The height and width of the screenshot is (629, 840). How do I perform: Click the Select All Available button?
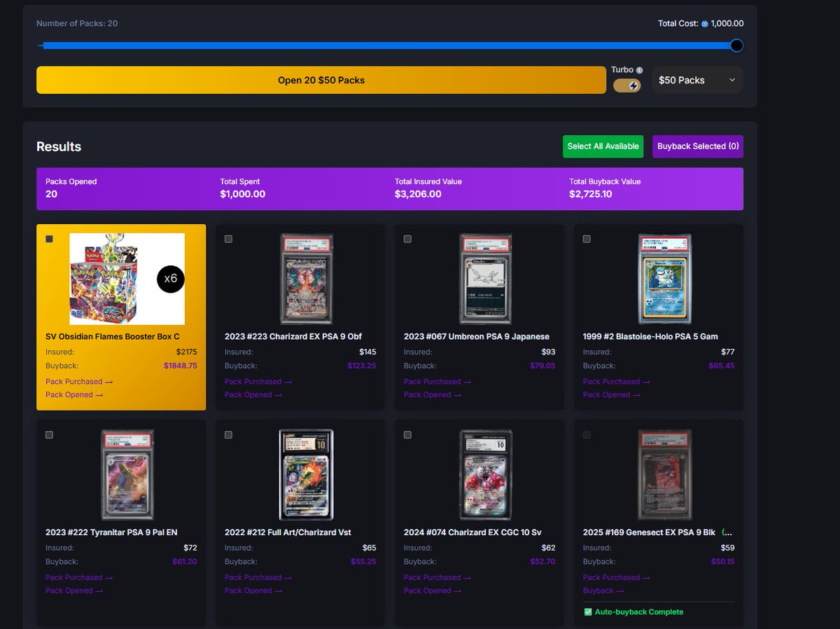click(x=603, y=146)
